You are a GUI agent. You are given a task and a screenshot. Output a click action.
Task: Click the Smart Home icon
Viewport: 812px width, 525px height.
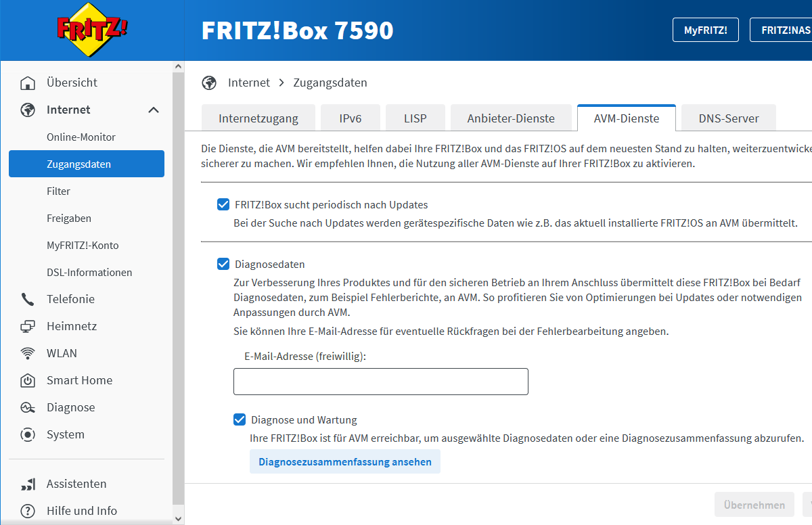(x=28, y=381)
